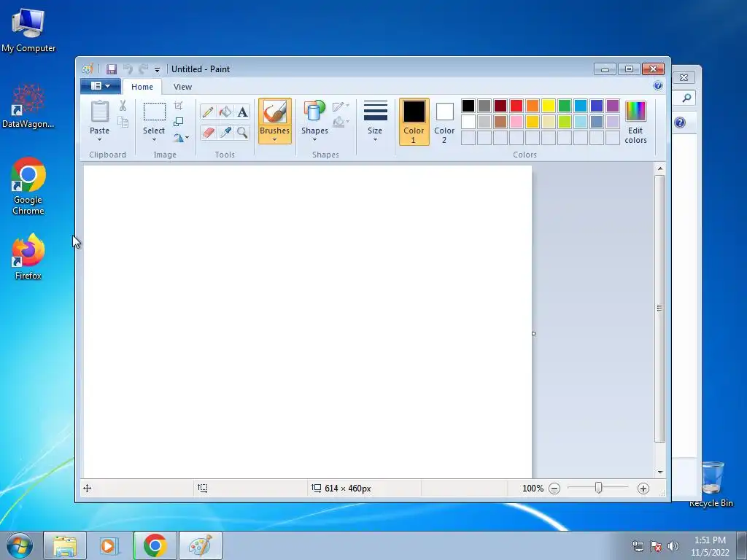Select the Color picker eyedropper tool

pyautogui.click(x=225, y=133)
